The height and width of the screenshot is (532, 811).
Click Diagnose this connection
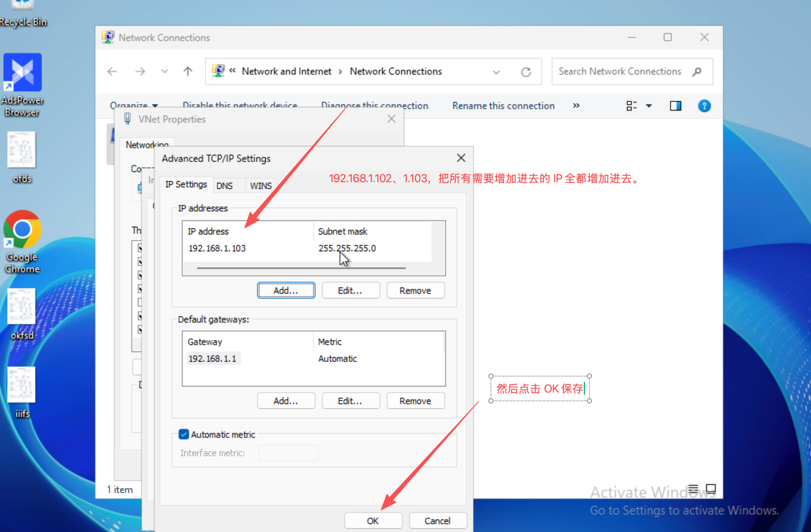pos(375,106)
